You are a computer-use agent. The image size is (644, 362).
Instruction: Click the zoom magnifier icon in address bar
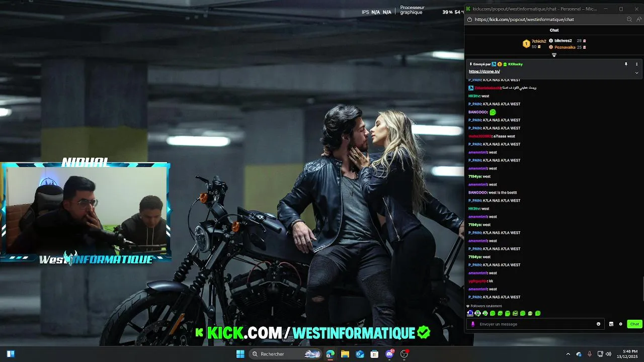(629, 20)
